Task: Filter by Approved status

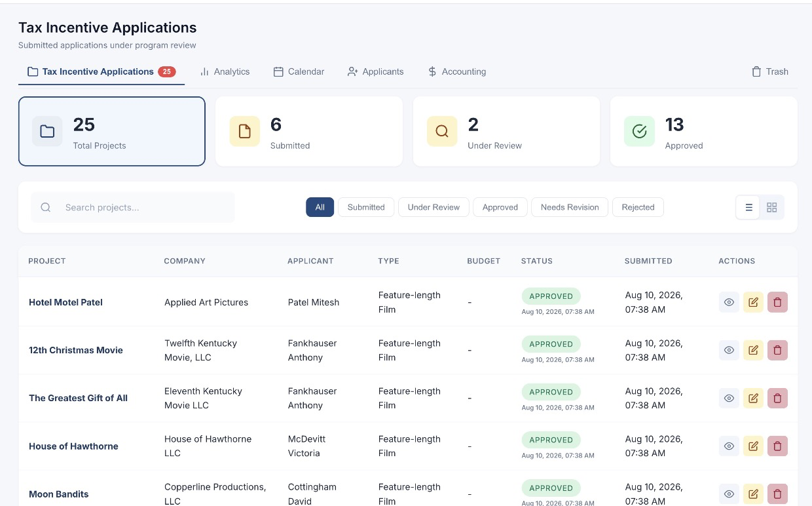Action: [x=500, y=207]
